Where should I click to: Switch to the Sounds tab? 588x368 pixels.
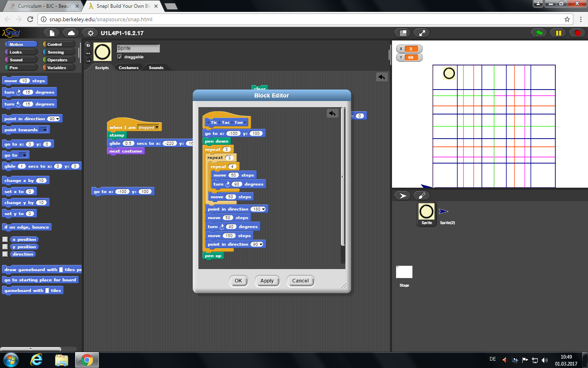(156, 68)
